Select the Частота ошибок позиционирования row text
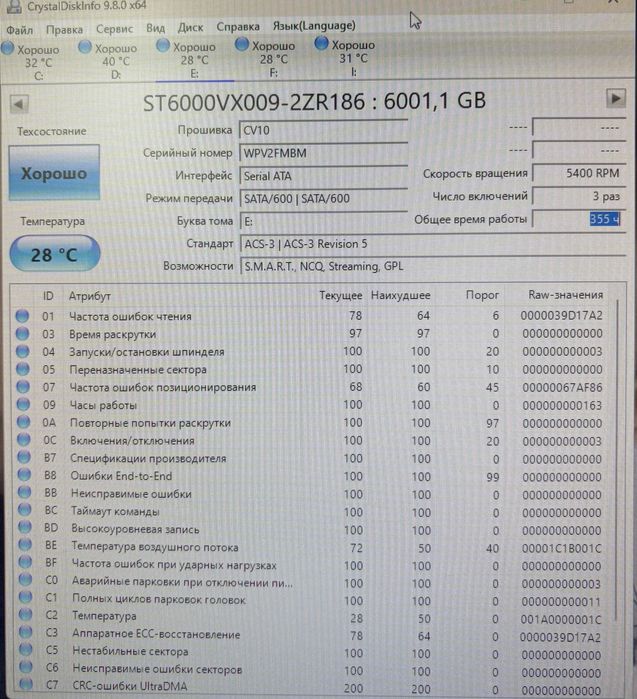Screen dimensions: 637x699 [x=163, y=387]
